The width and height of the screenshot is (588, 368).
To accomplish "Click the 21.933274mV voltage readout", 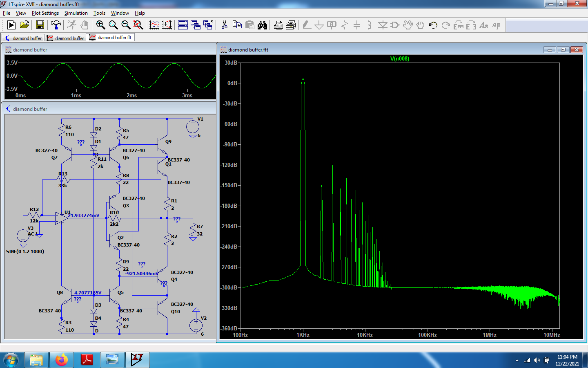I will pyautogui.click(x=84, y=215).
